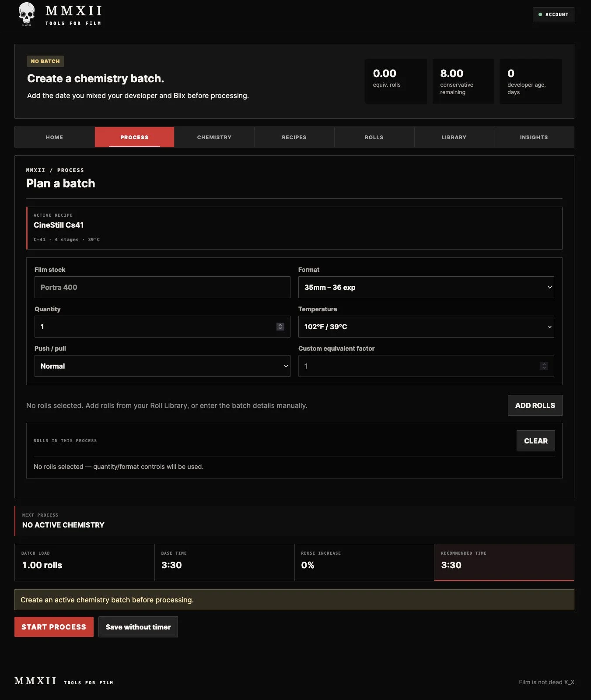Switch to the Home tab
The width and height of the screenshot is (591, 700).
pyautogui.click(x=54, y=137)
